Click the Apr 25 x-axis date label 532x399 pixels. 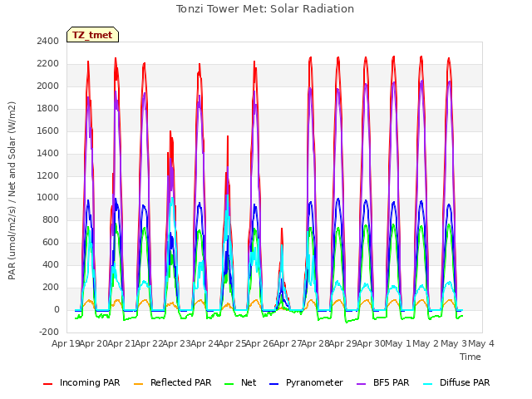[x=232, y=343]
